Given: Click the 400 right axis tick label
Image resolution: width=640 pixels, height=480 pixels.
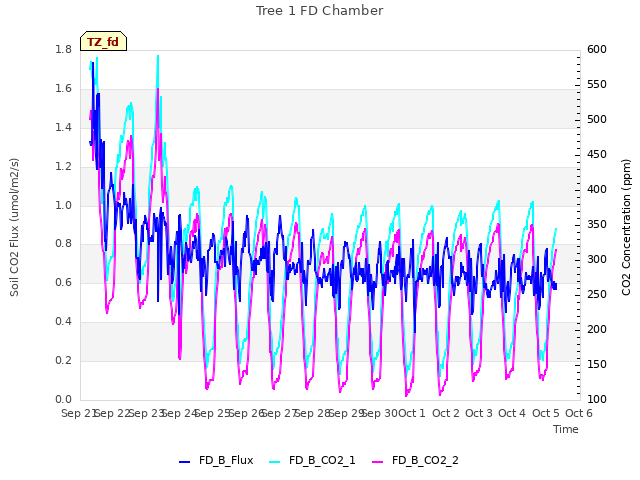Looking at the screenshot, I should pyautogui.click(x=597, y=190).
